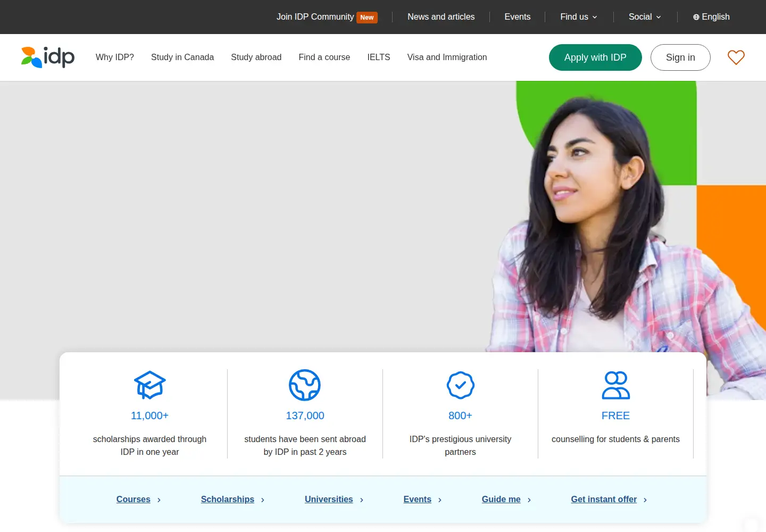This screenshot has height=532, width=766.
Task: Open Join IDP Community link
Action: [x=315, y=17]
